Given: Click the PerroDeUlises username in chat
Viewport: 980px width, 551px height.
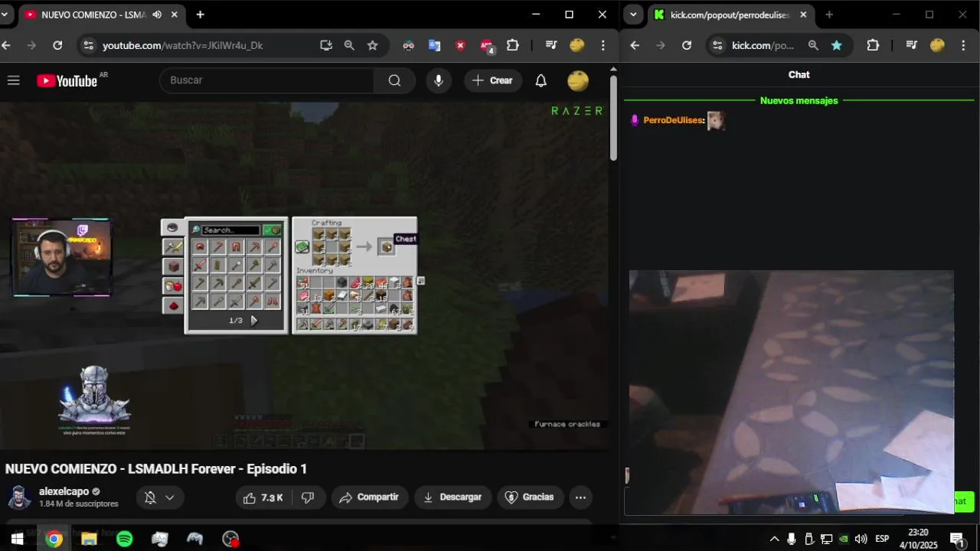Looking at the screenshot, I should 674,120.
